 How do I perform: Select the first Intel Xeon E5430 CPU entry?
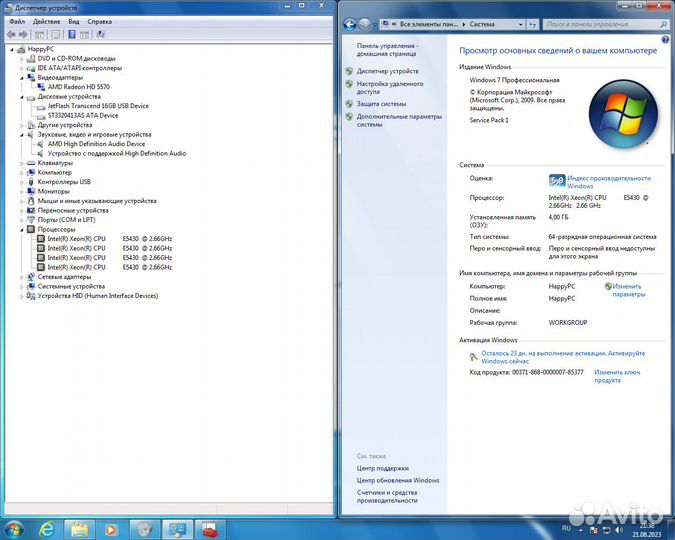point(109,239)
